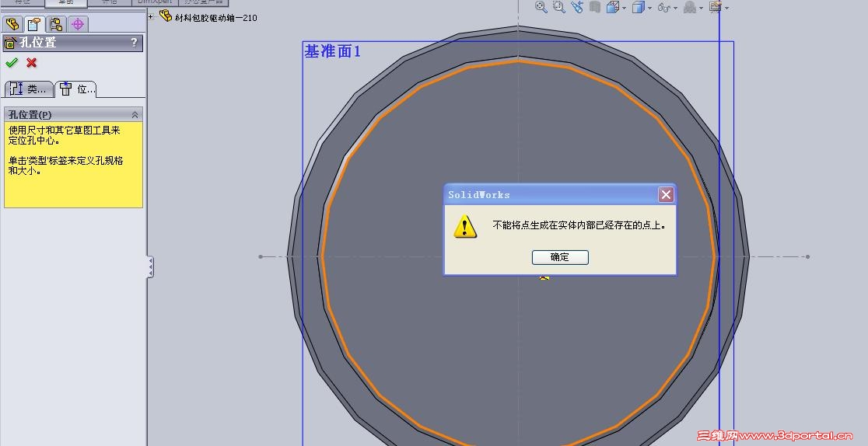
Task: Open the FeatureManager design tree tab
Action: click(12, 24)
